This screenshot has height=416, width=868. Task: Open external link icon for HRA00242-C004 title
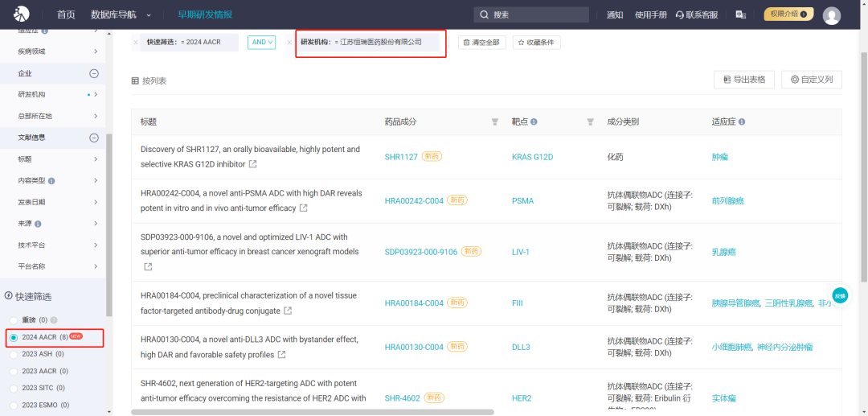click(x=304, y=208)
